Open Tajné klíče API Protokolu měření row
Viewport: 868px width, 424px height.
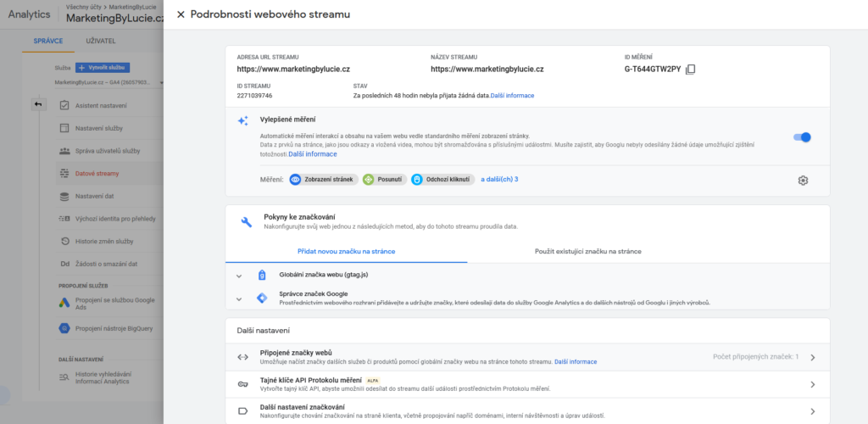(527, 384)
